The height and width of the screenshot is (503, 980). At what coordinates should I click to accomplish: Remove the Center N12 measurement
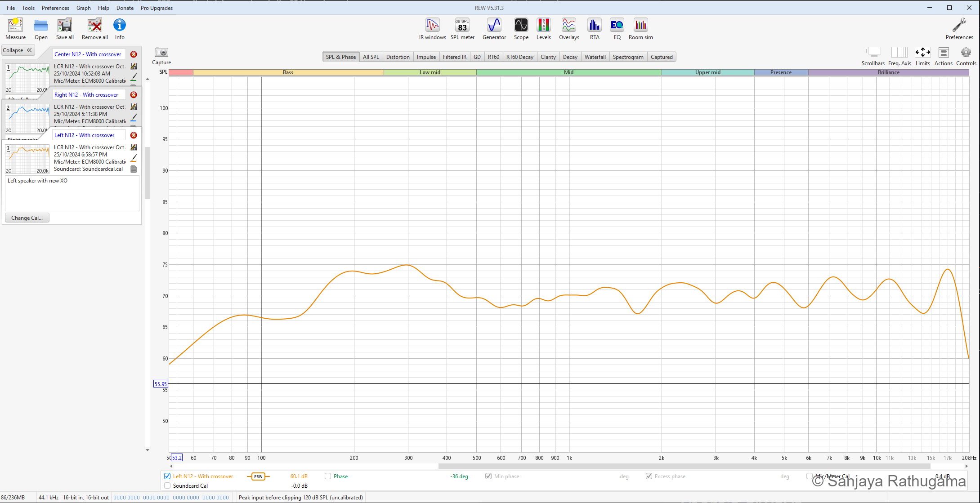[x=134, y=54]
